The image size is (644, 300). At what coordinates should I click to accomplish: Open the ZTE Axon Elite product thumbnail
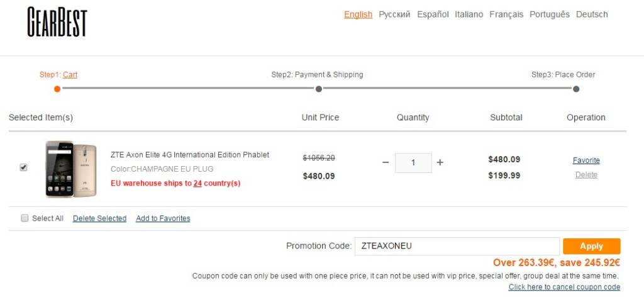pos(70,169)
